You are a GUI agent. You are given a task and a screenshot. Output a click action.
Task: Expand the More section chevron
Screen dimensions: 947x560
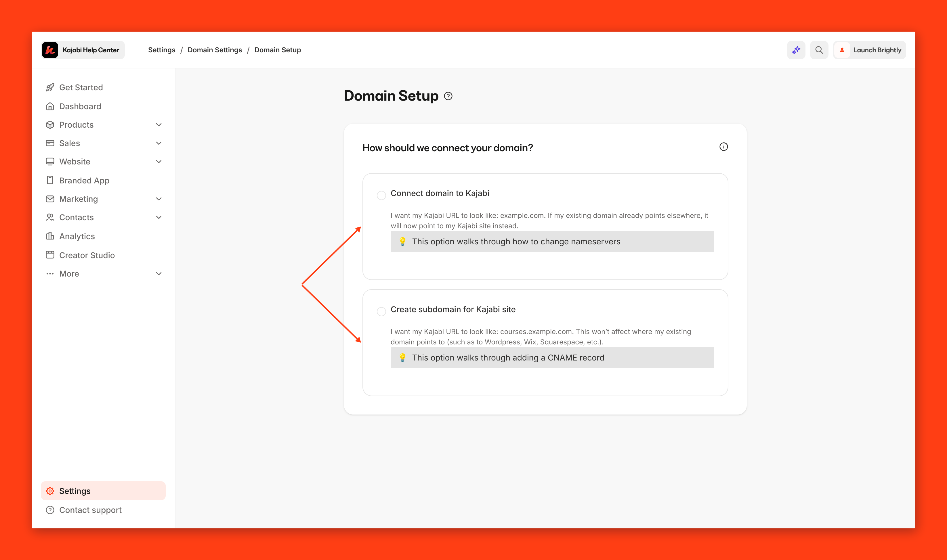coord(159,274)
